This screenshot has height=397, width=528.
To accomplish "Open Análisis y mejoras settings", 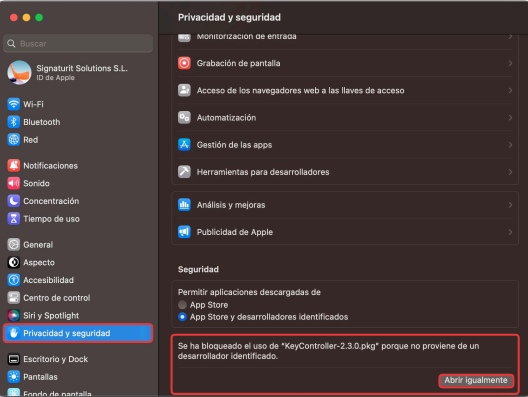I will coord(345,205).
